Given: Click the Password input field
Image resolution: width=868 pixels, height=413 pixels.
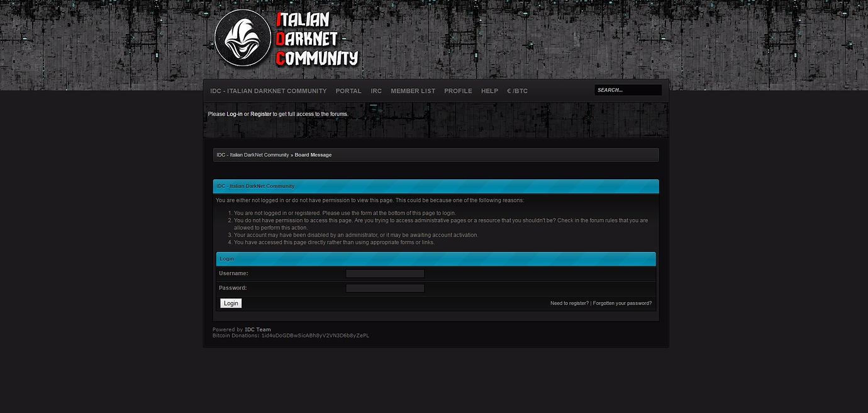Looking at the screenshot, I should click(385, 288).
